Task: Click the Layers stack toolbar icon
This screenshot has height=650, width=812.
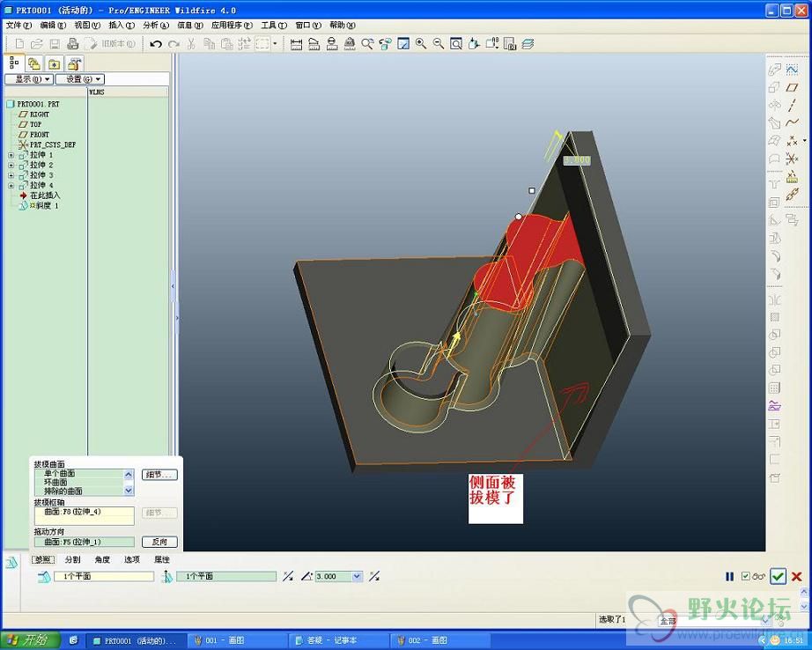Action: tap(528, 44)
